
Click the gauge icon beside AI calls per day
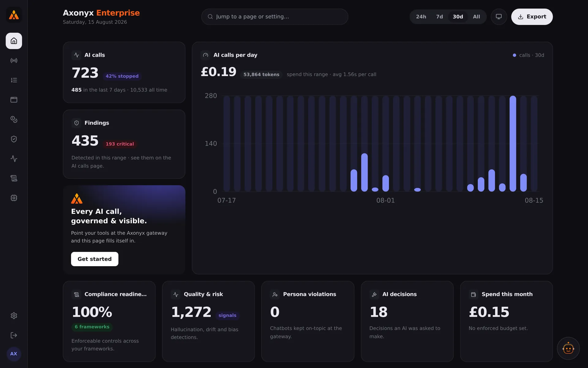pos(205,55)
